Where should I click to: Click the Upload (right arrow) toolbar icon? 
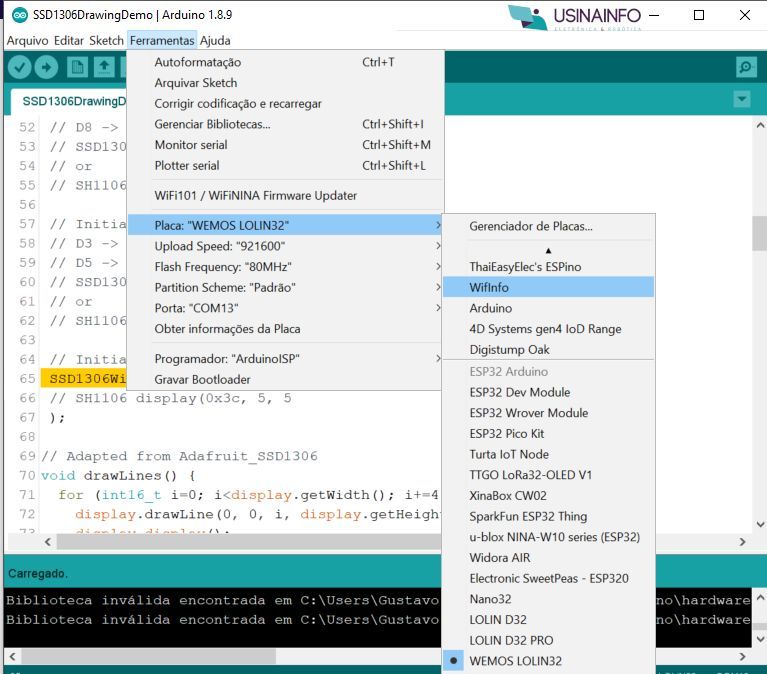[46, 67]
